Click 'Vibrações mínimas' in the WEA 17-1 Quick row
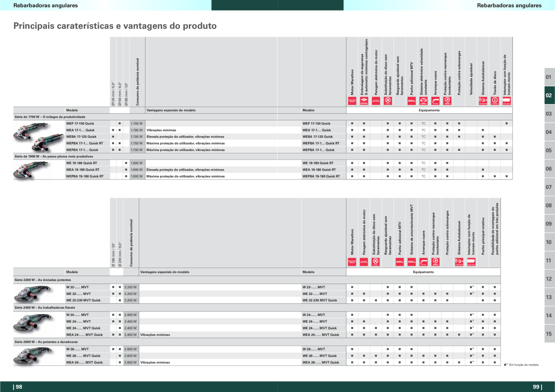555x392 pixels. [x=162, y=130]
